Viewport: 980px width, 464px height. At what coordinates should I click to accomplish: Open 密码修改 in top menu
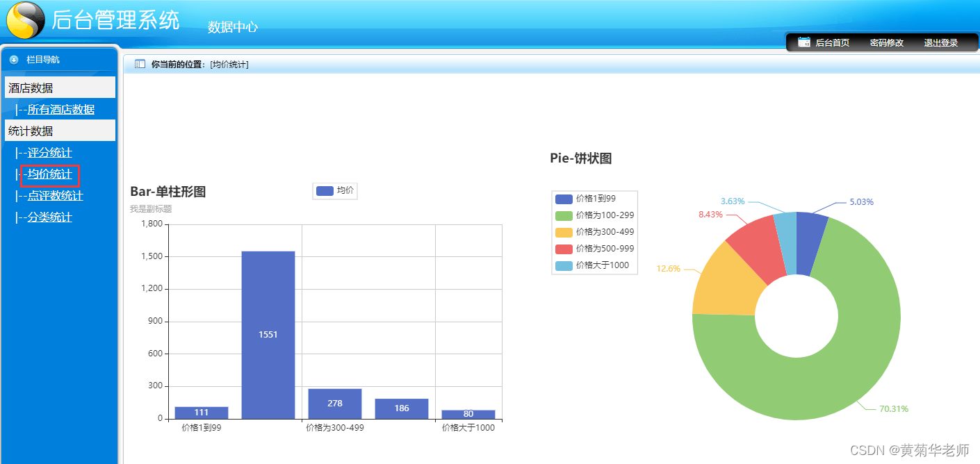[886, 42]
